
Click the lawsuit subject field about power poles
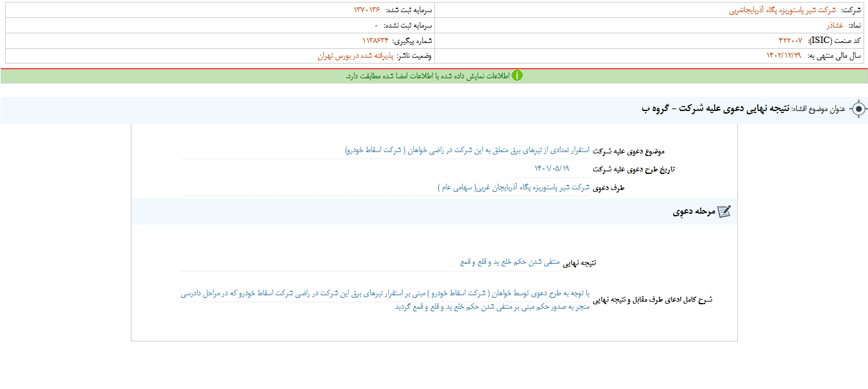pos(467,150)
